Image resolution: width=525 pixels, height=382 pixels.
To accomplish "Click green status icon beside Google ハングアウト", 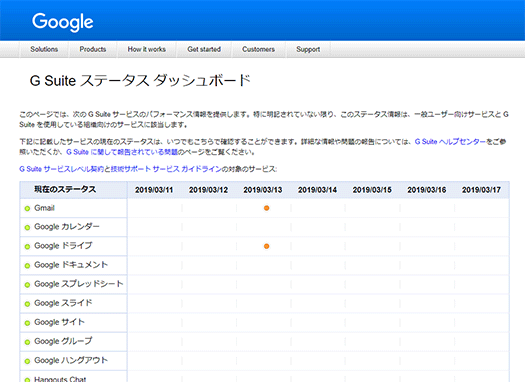I will click(x=27, y=361).
